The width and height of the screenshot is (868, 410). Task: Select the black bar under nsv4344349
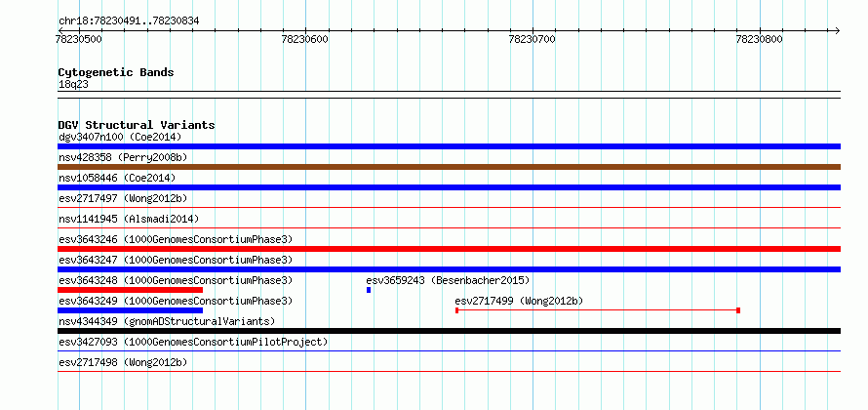click(449, 331)
